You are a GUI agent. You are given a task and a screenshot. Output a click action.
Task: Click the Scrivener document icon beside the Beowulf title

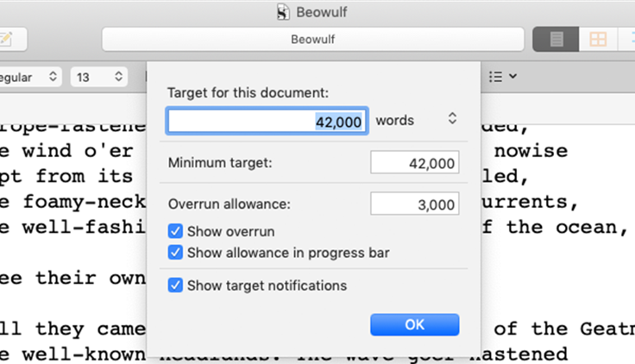pyautogui.click(x=283, y=12)
